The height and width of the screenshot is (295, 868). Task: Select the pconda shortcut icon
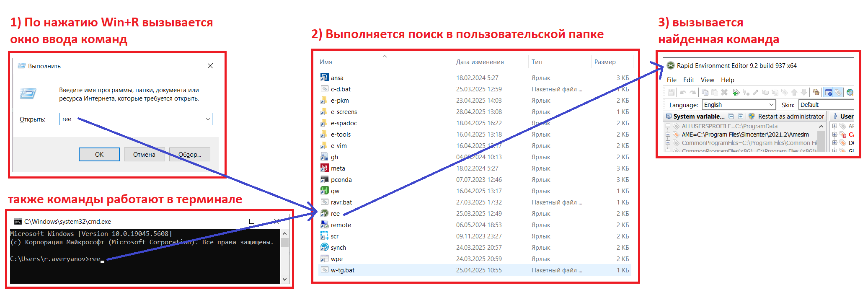click(324, 179)
